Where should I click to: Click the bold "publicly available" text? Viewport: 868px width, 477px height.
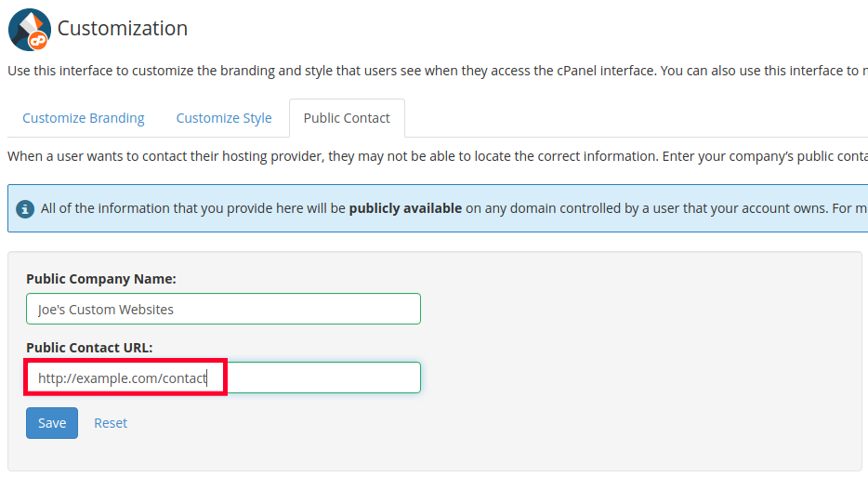405,208
